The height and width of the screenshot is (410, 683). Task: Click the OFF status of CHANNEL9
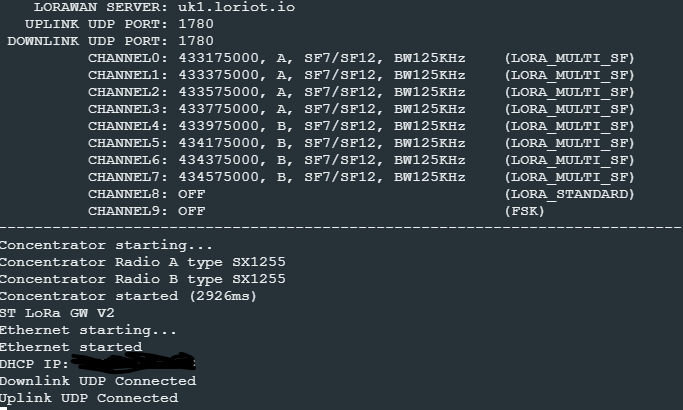[191, 211]
